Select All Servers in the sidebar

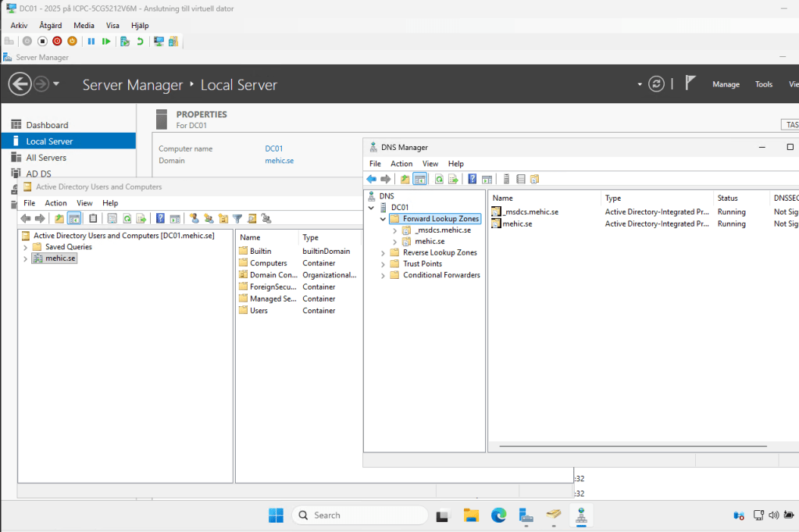(46, 158)
